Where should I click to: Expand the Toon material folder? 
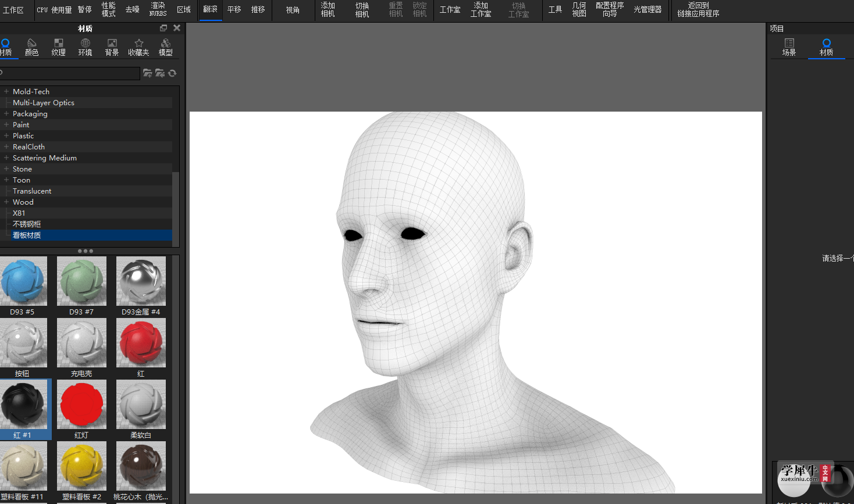click(x=6, y=180)
